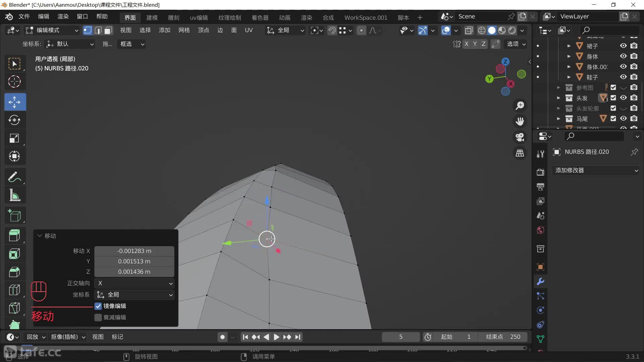Enable the 衰减编辑 checkbox

[x=98, y=317]
